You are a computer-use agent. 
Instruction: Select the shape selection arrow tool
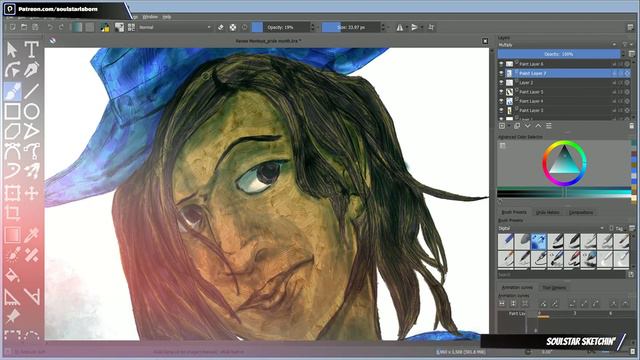pyautogui.click(x=12, y=49)
